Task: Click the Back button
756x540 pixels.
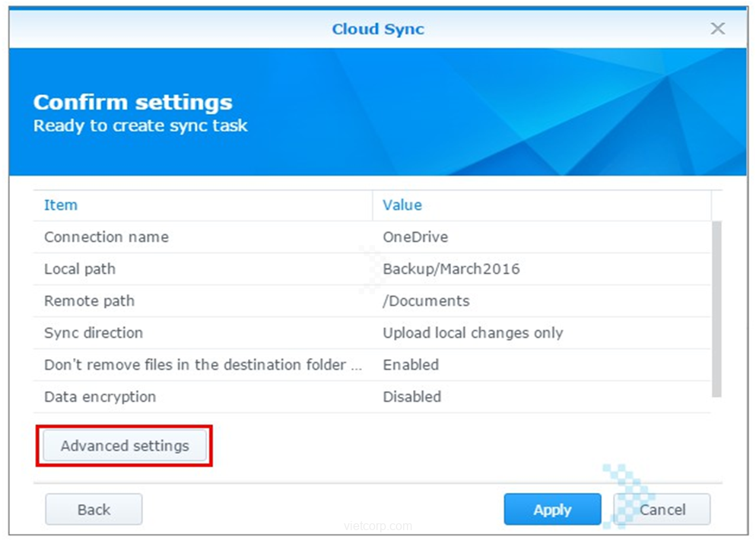Action: point(94,510)
